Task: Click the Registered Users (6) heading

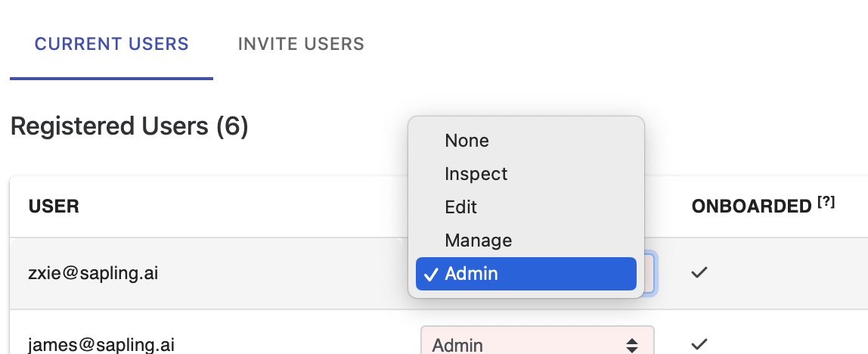Action: 129,126
